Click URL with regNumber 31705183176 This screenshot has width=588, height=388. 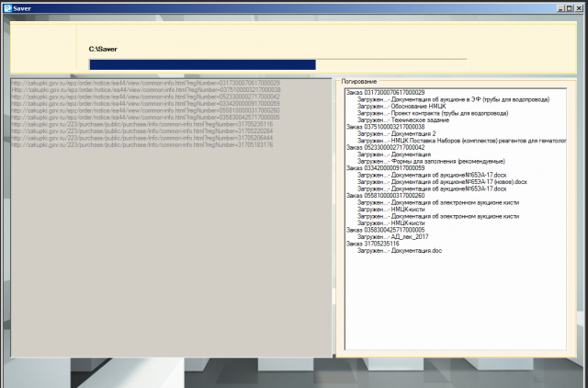pos(142,145)
